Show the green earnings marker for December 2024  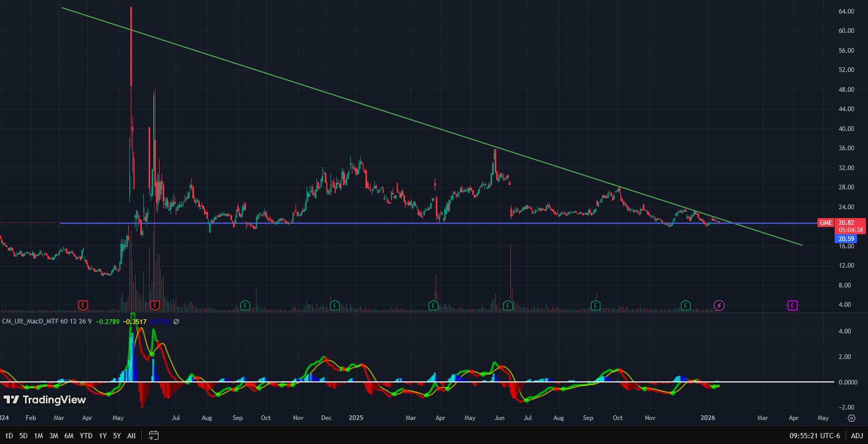point(335,305)
